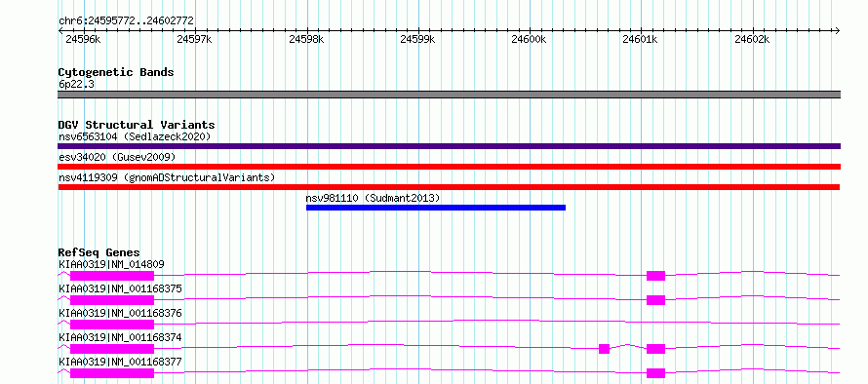Click the small exon of NM_001168377

656,373
